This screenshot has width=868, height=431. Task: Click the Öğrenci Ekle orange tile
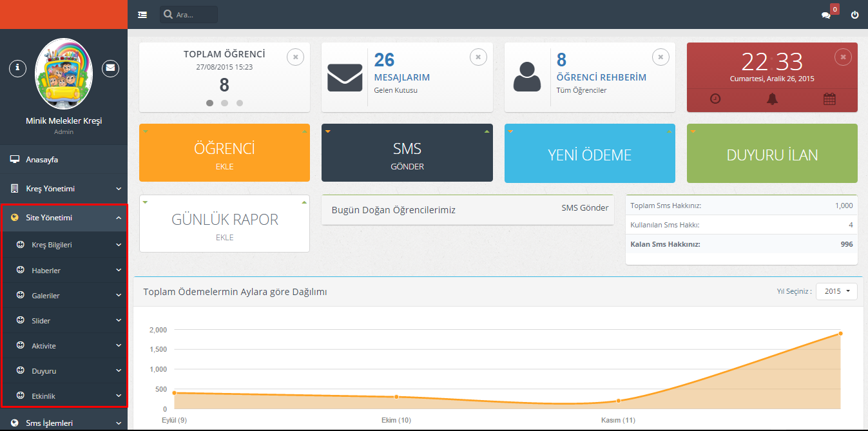(x=224, y=153)
